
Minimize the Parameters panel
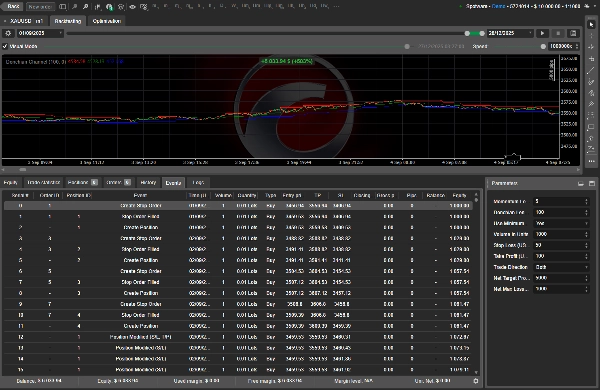click(580, 184)
